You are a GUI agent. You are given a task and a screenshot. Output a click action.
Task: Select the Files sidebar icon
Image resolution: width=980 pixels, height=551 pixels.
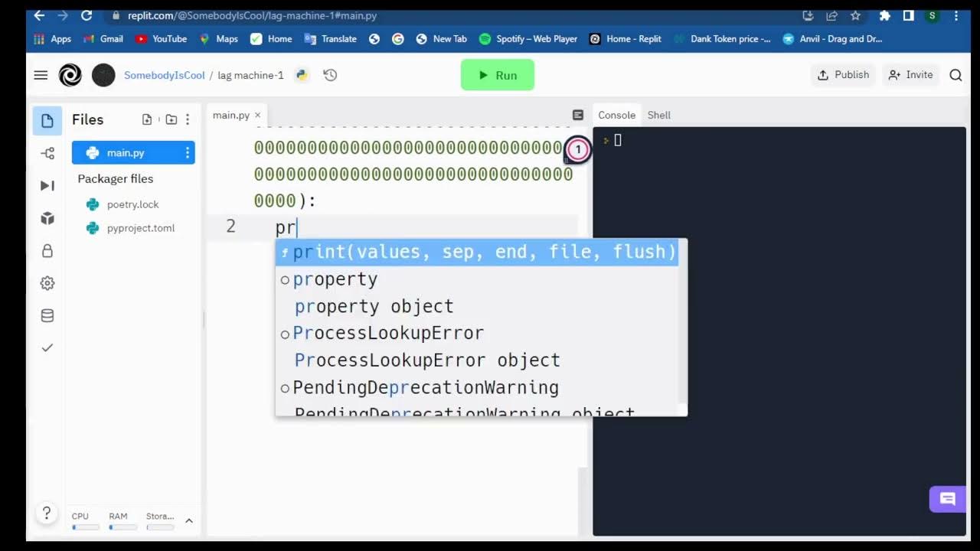click(x=47, y=121)
